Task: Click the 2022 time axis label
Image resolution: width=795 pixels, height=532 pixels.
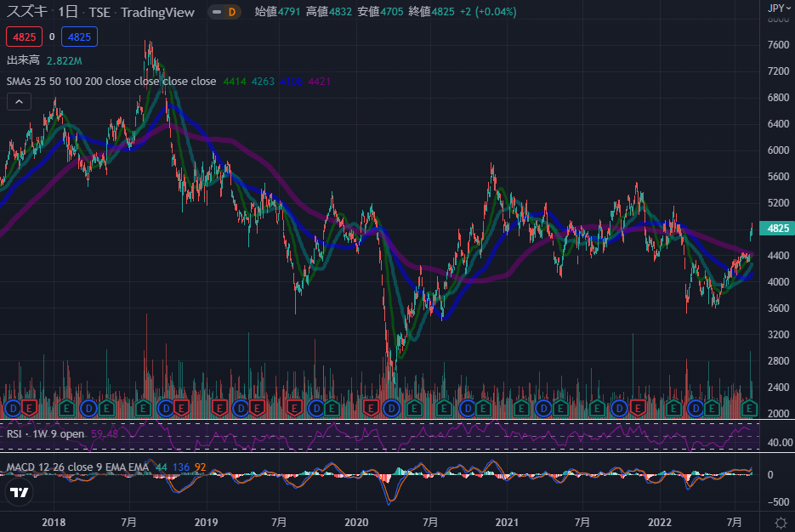Action: [x=660, y=523]
